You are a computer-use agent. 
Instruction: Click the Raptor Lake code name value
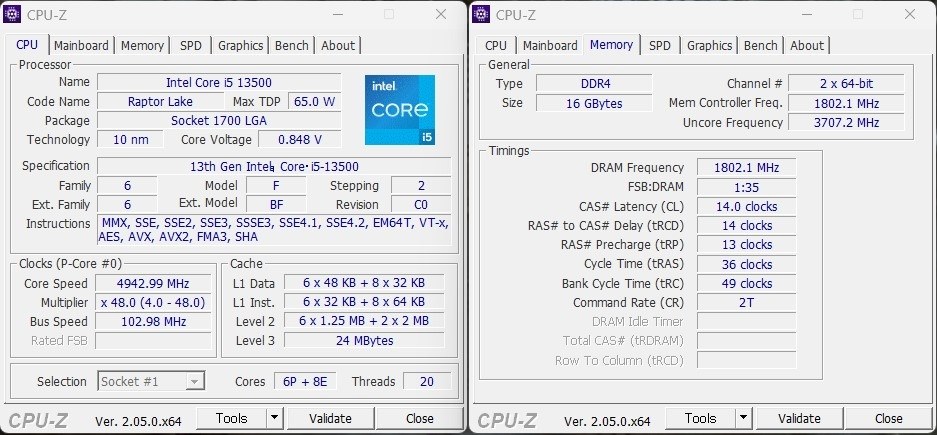point(160,102)
